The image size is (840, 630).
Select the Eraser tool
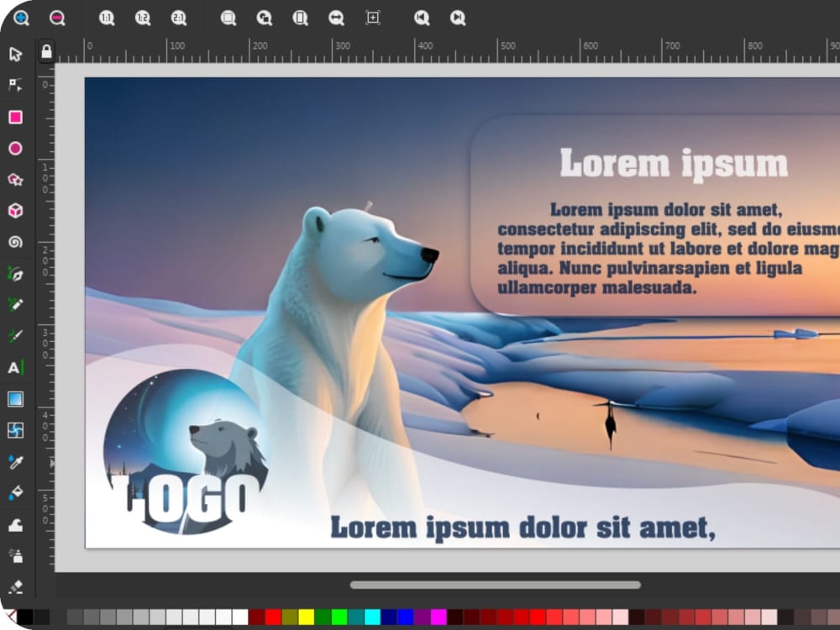pos(15,586)
